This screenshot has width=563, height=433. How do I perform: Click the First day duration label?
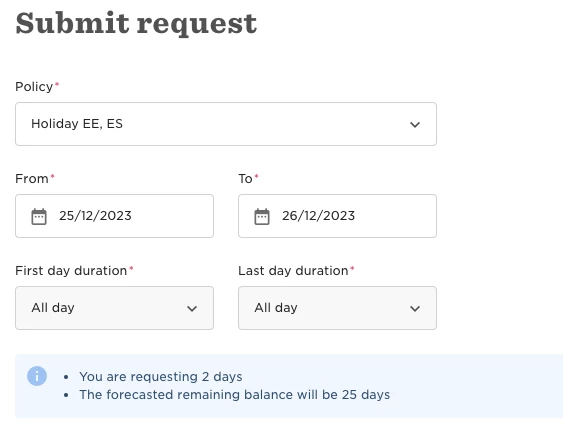[x=71, y=271]
